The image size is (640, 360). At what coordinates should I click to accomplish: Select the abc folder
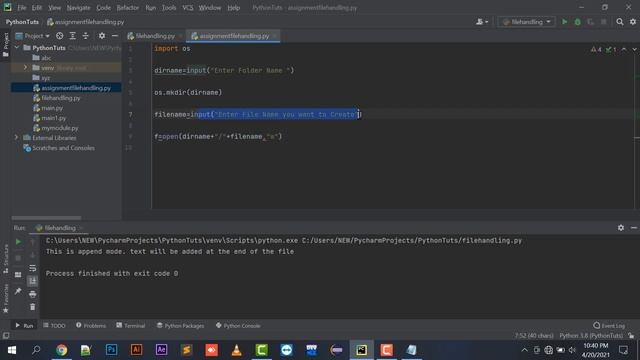click(42, 58)
